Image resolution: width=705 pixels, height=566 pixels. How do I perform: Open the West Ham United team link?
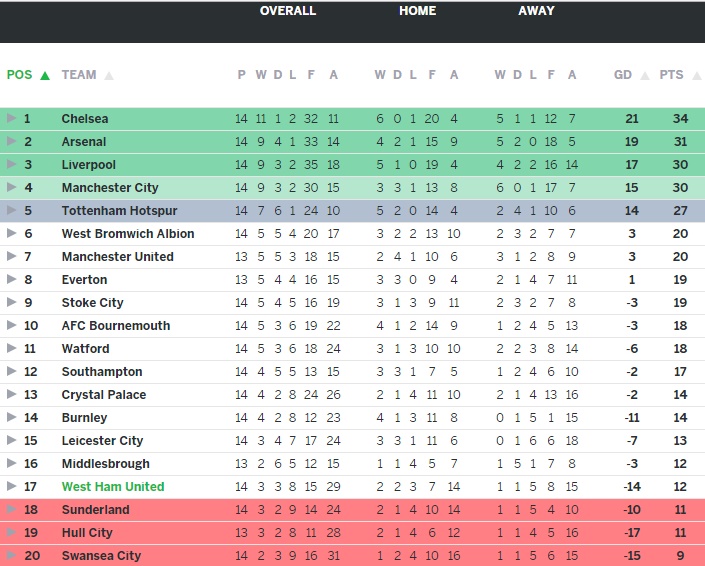click(112, 486)
